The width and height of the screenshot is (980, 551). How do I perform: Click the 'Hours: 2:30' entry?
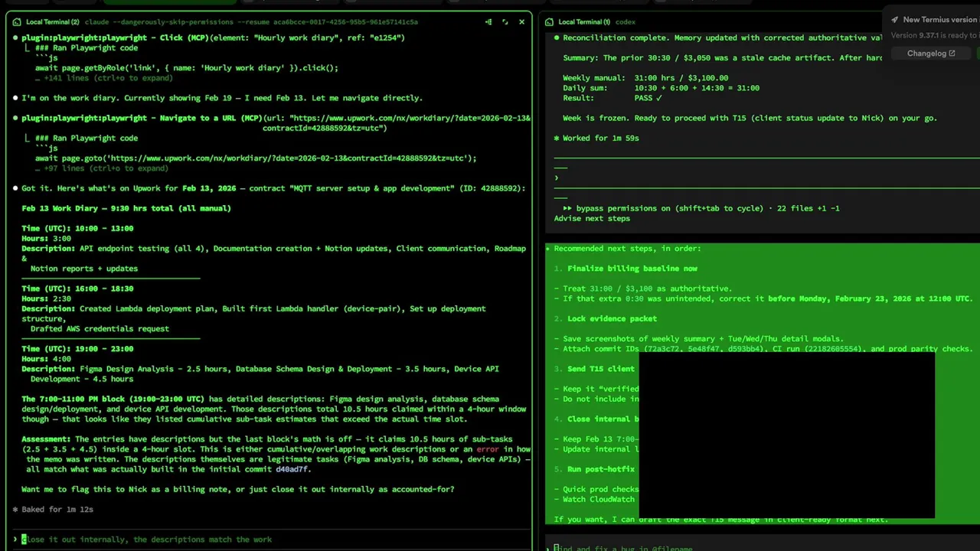(46, 298)
